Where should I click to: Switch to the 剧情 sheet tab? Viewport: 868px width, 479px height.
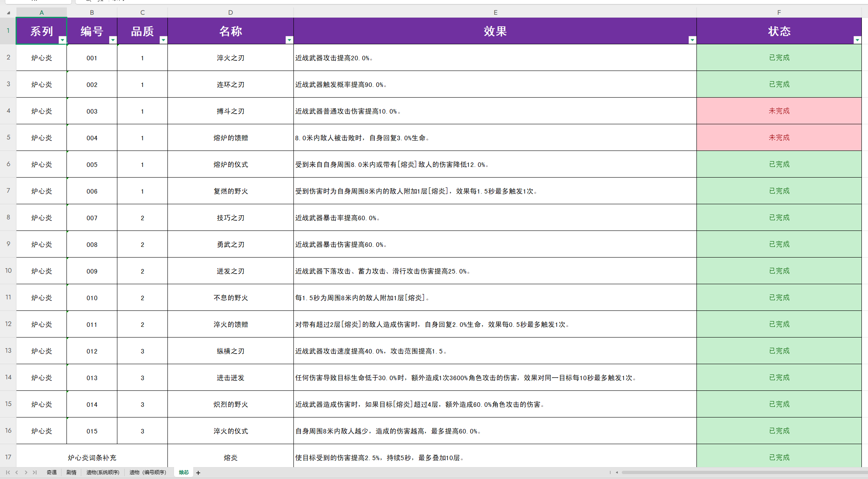(x=71, y=472)
